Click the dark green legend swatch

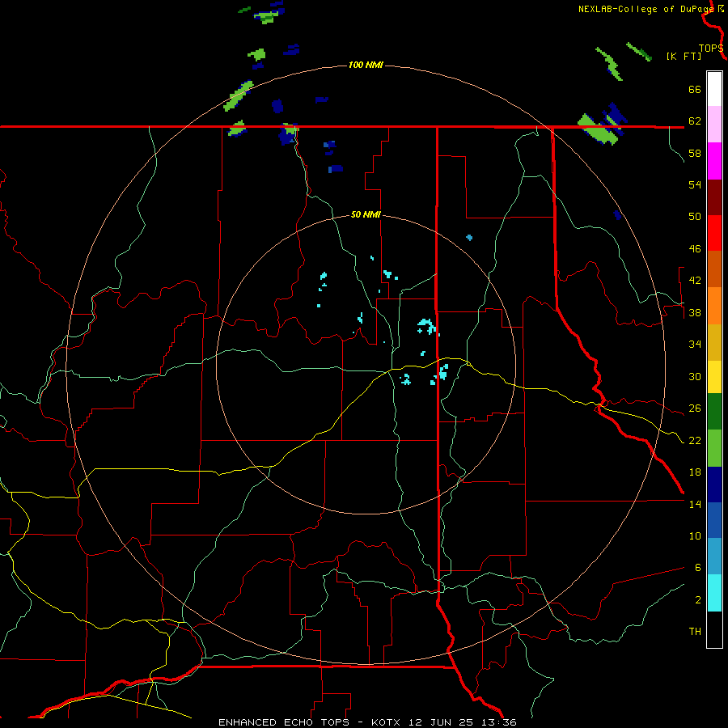[x=714, y=412]
